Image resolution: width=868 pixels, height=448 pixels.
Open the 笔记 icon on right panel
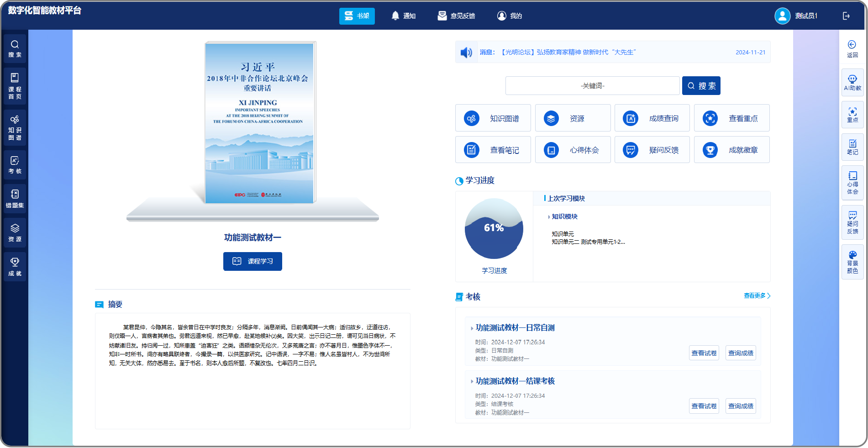(x=852, y=147)
